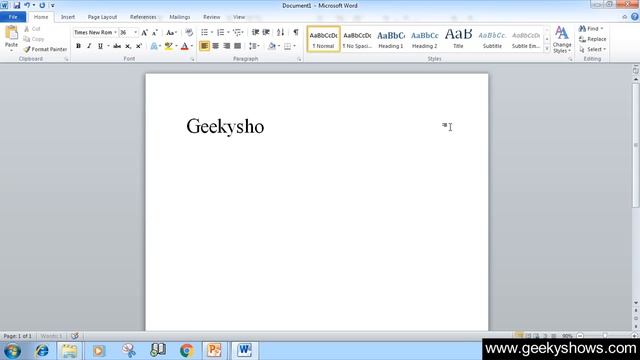Open the Change Case dropdown
Screen dimensions: 640x360
pyautogui.click(x=171, y=33)
